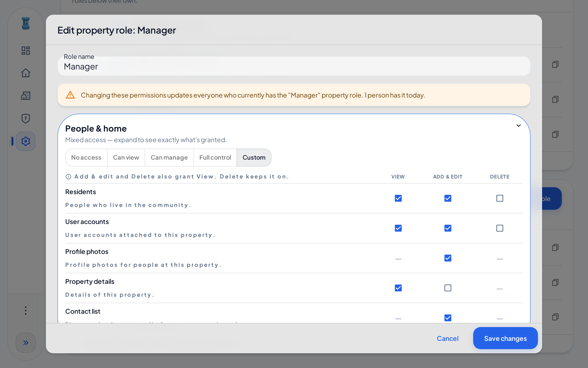The width and height of the screenshot is (588, 368).
Task: Go to the home icon in sidebar
Action: [25, 73]
